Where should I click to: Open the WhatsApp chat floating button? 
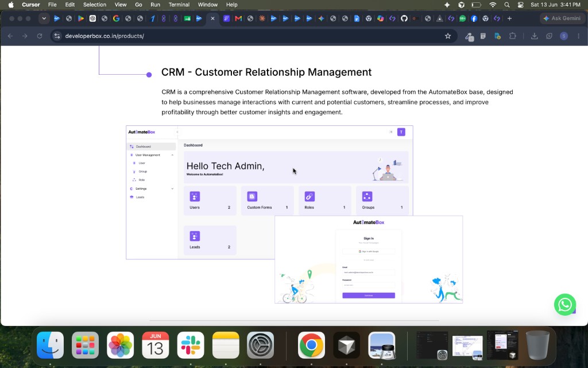pyautogui.click(x=565, y=304)
